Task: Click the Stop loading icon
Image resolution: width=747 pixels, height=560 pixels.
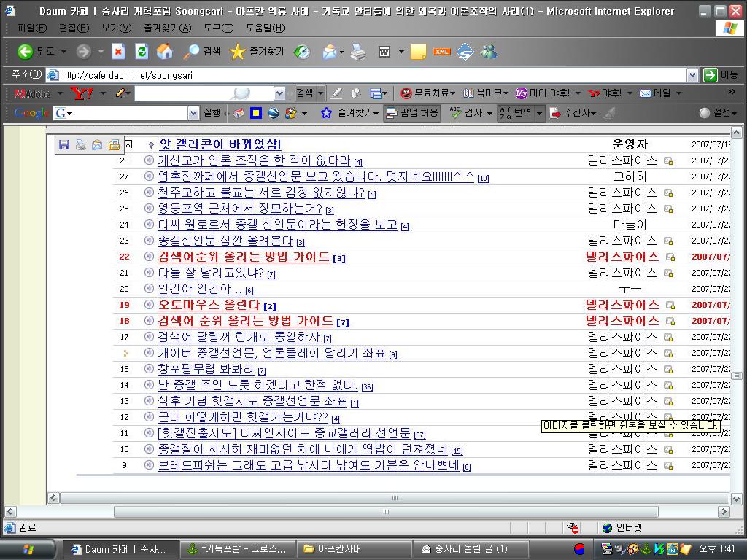Action: pos(118,51)
